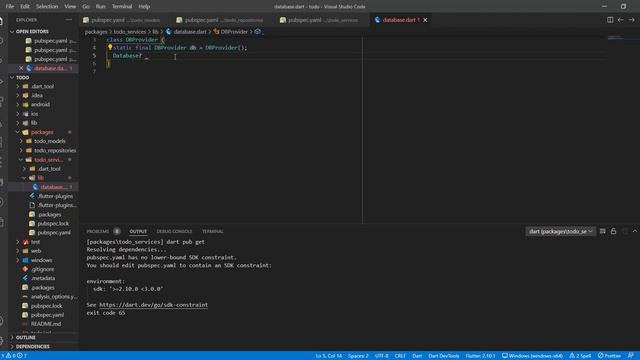640x360 pixels.
Task: Split the editor to the right
Action: [x=610, y=20]
